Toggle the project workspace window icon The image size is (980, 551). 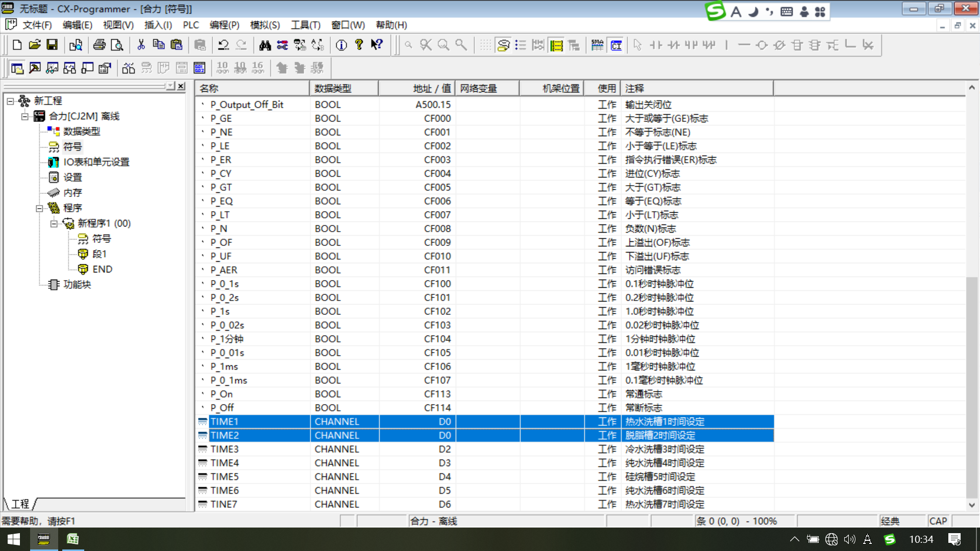pos(17,68)
